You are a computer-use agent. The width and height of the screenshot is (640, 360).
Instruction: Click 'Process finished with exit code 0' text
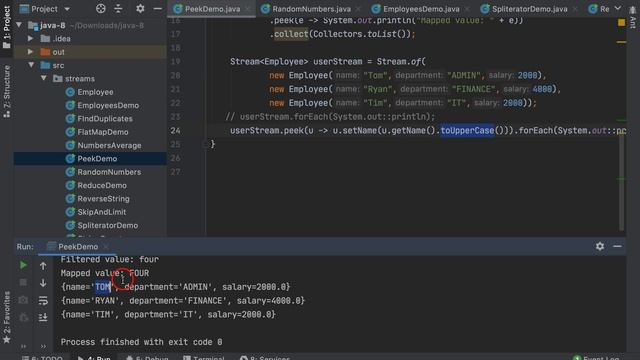click(x=141, y=342)
